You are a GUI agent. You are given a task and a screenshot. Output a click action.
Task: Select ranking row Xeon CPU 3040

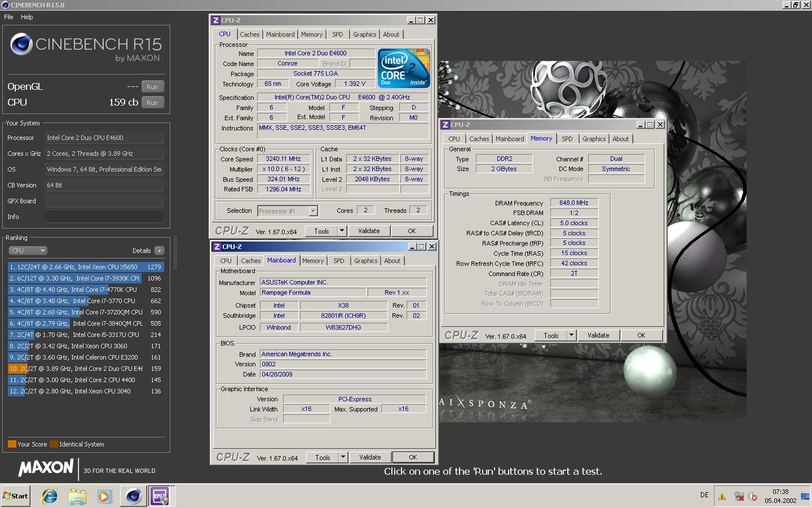pyautogui.click(x=86, y=391)
